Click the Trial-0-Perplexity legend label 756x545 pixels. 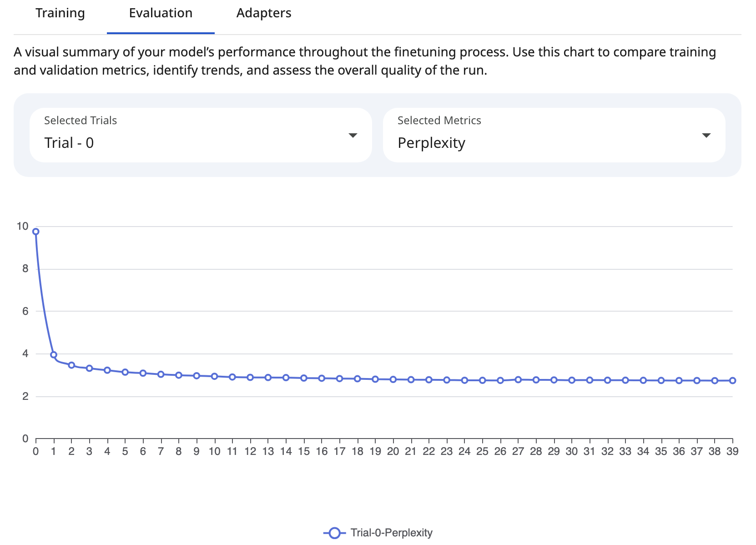coord(391,533)
